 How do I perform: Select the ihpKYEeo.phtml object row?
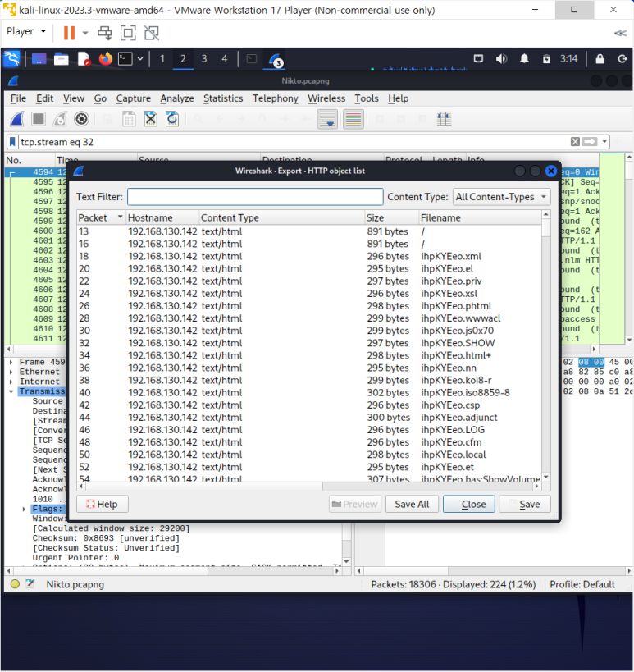[x=309, y=306]
